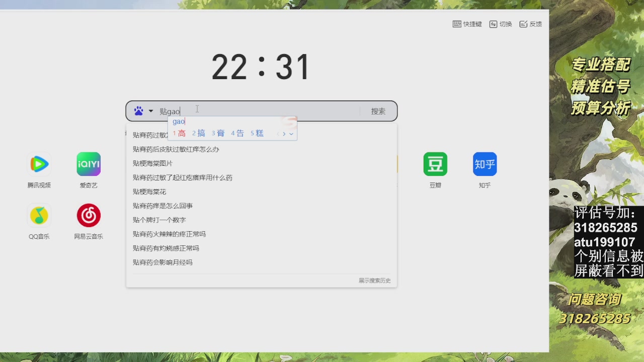
Task: Open the Douban shortcut icon
Action: click(434, 164)
